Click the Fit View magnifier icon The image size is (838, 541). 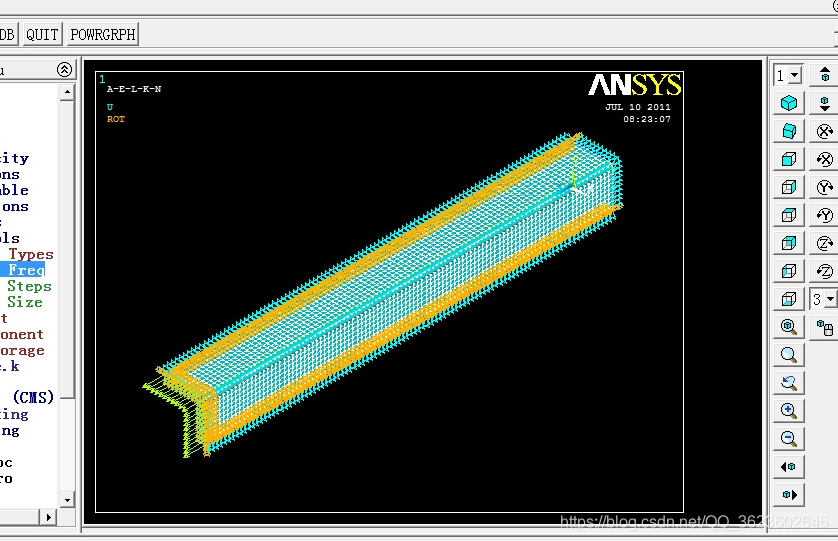(x=789, y=327)
